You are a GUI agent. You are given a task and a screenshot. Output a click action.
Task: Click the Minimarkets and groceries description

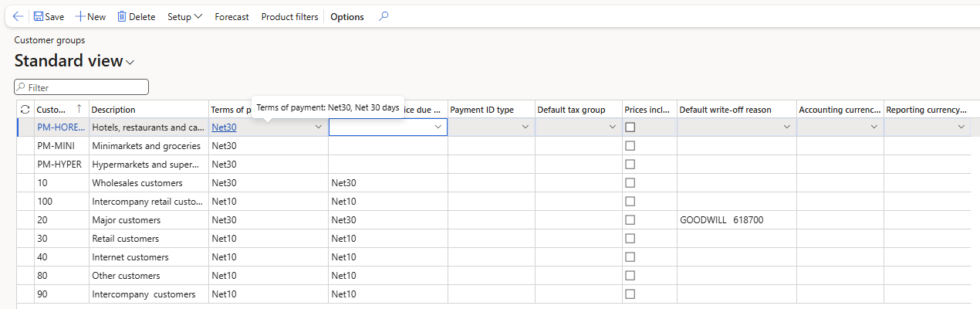coord(149,146)
